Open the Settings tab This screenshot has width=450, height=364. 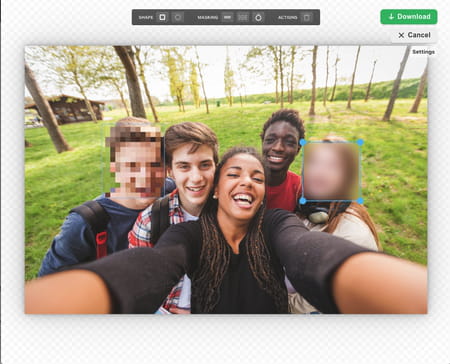(423, 52)
